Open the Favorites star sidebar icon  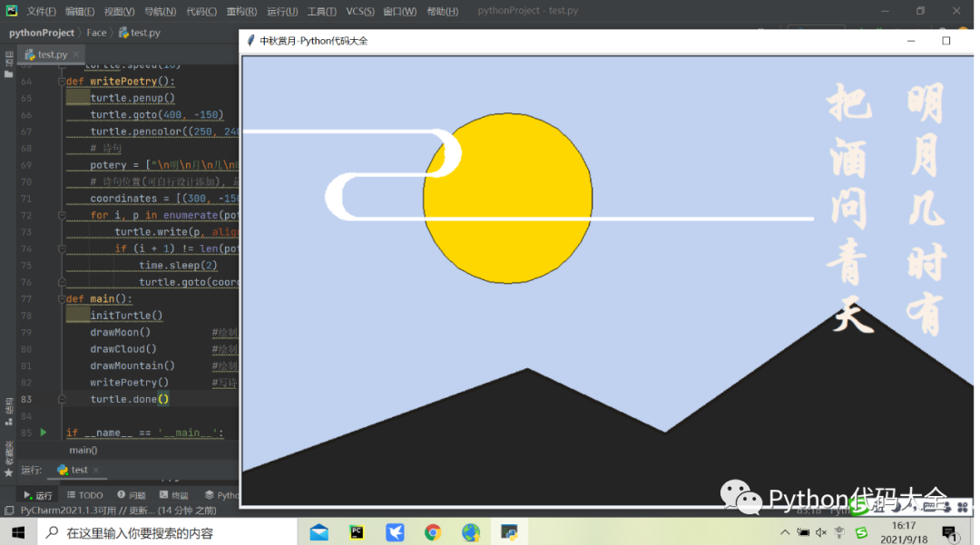tap(9, 472)
